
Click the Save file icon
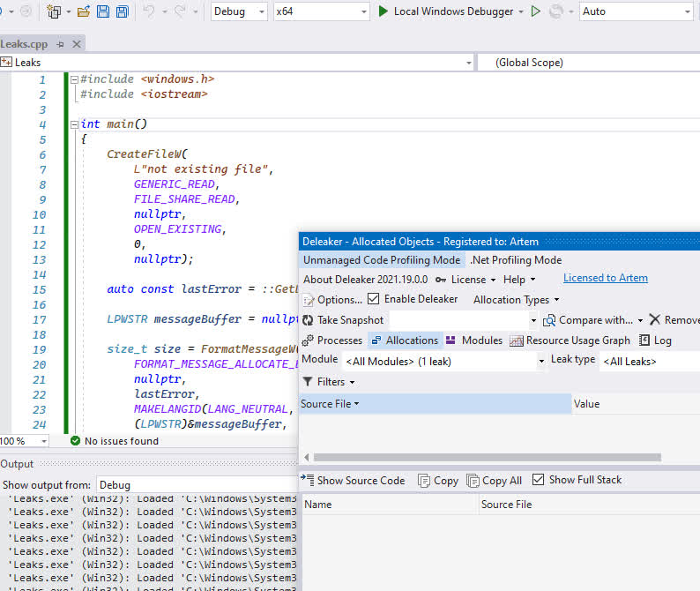click(x=103, y=11)
